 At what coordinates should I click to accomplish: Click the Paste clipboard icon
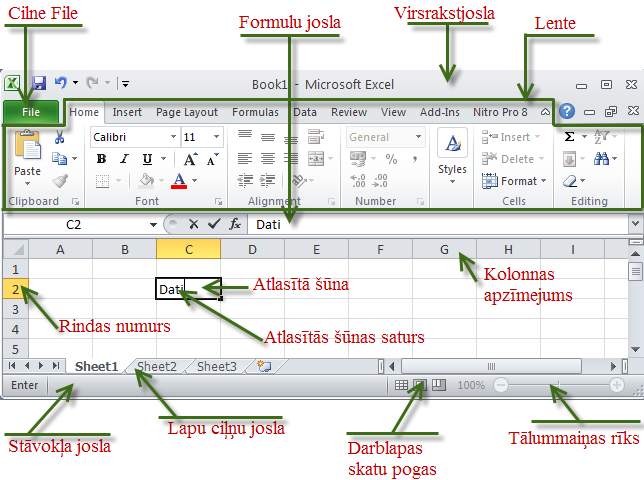tap(28, 150)
